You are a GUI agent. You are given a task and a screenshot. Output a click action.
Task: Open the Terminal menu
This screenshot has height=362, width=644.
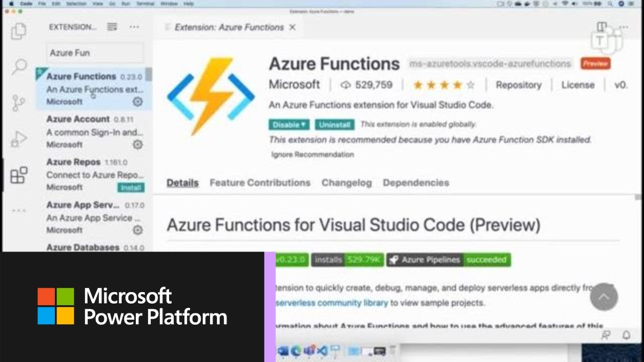pyautogui.click(x=146, y=4)
